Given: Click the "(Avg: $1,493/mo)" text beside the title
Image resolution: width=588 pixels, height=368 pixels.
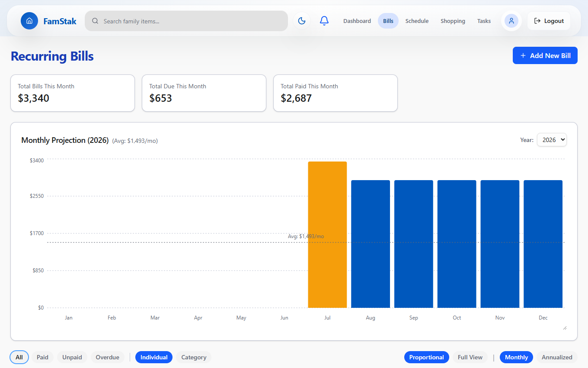Looking at the screenshot, I should click(135, 141).
